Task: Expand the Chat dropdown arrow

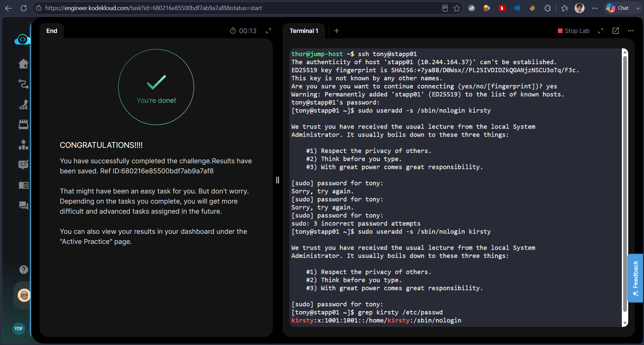Action: [638, 8]
